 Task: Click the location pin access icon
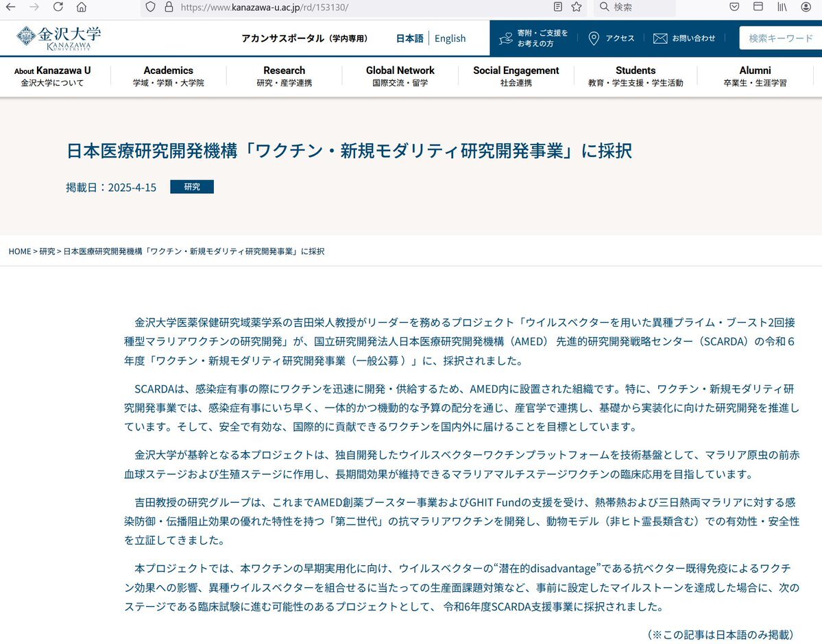594,38
